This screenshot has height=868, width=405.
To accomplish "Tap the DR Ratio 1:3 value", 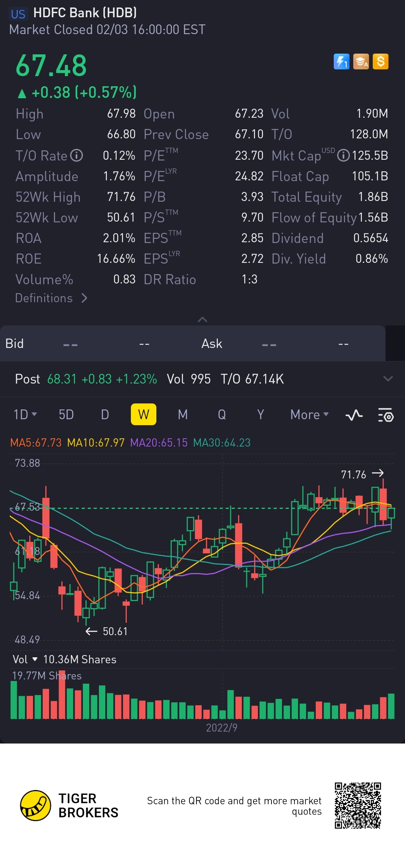I will click(249, 279).
